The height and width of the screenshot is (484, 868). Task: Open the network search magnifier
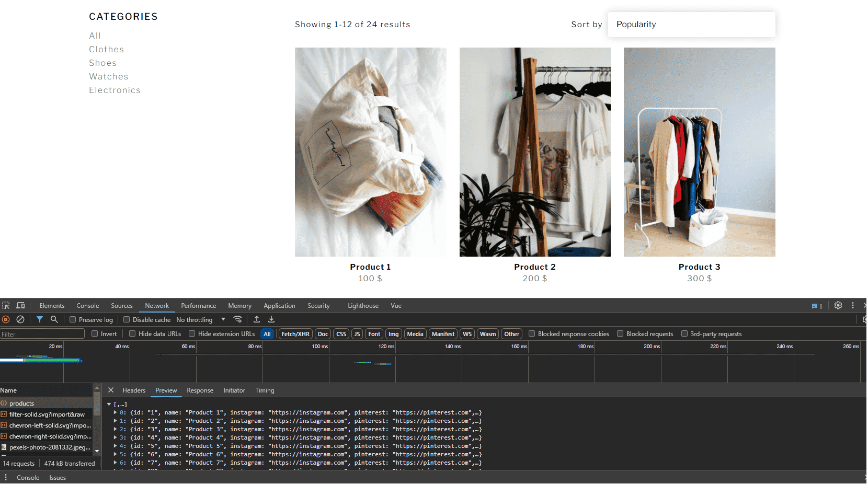tap(54, 319)
